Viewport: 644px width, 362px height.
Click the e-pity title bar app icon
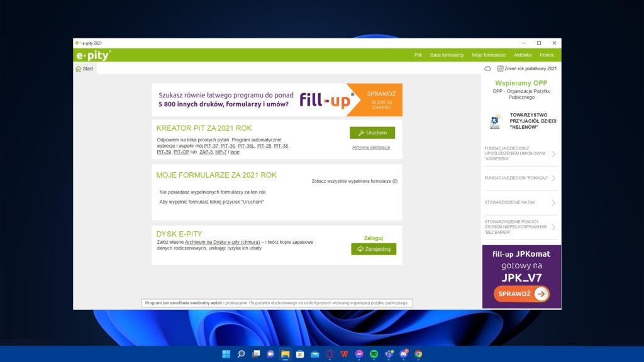tap(77, 43)
